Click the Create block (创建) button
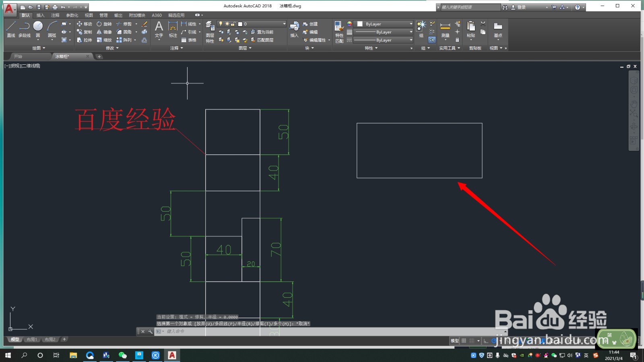This screenshot has height=362, width=644. 310,24
